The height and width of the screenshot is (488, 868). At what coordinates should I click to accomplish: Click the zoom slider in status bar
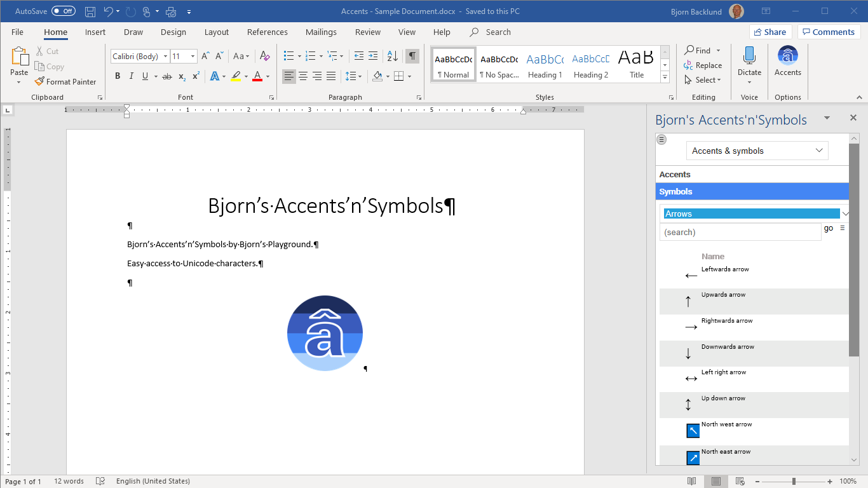click(793, 481)
